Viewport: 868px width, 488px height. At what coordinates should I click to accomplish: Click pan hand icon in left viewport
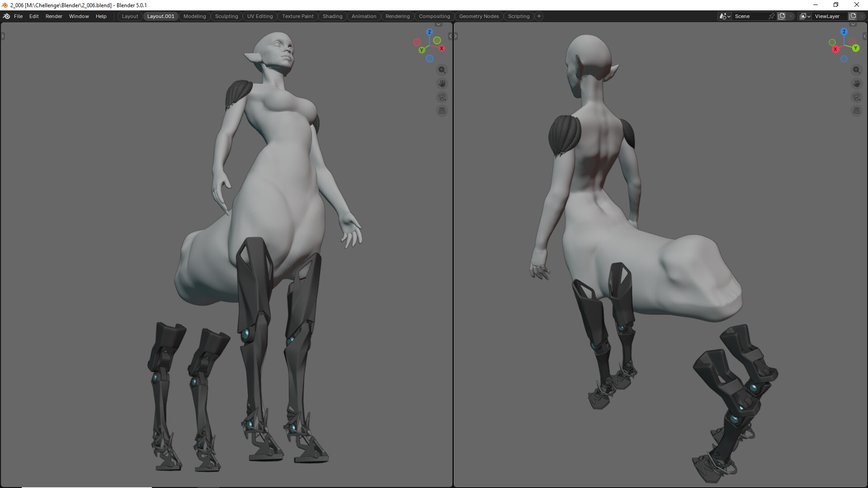pos(442,84)
